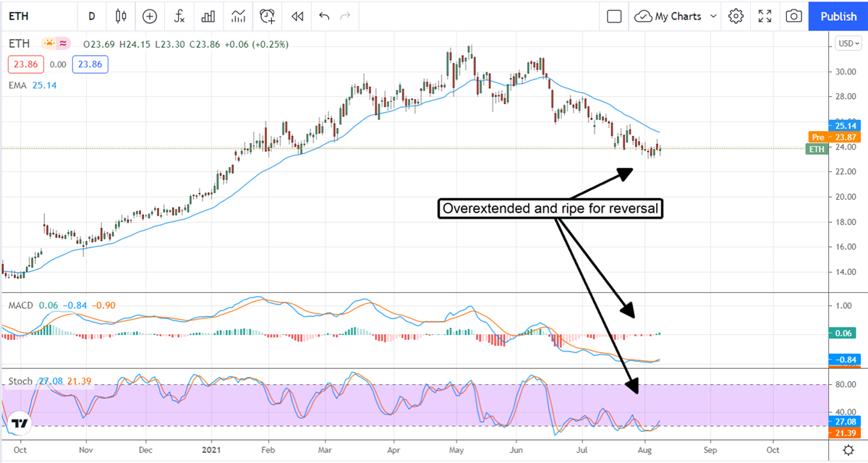The image size is (868, 463).
Task: Open chart settings gear in top toolbar
Action: point(736,16)
